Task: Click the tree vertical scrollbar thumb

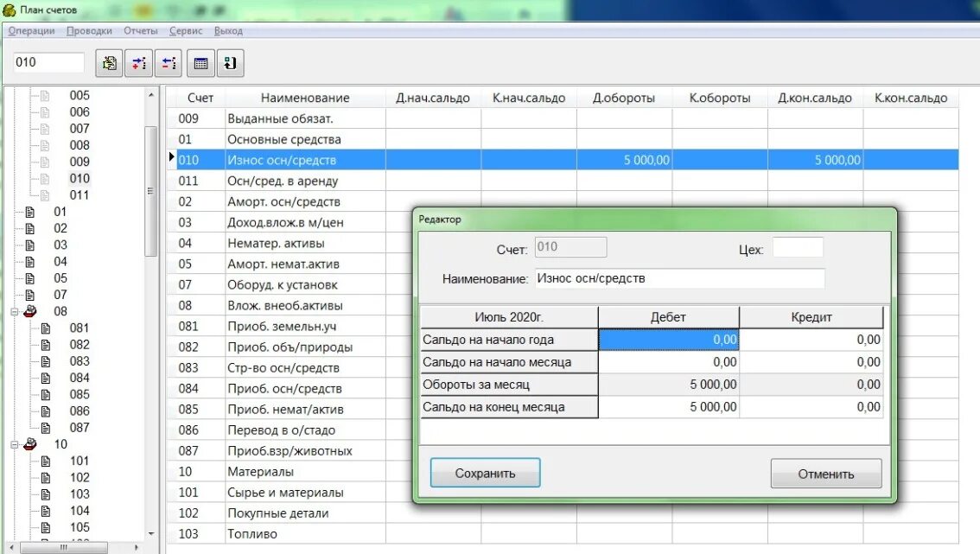Action: pyautogui.click(x=150, y=191)
